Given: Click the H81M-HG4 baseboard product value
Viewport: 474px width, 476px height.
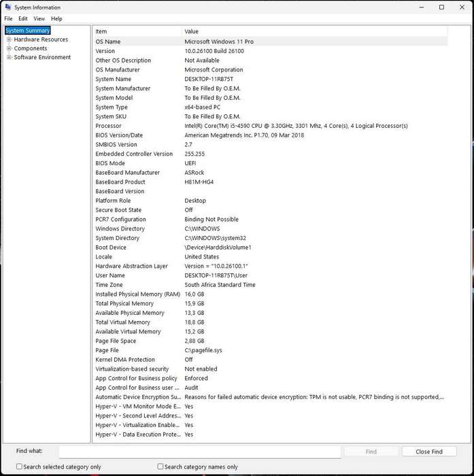Looking at the screenshot, I should click(x=199, y=182).
